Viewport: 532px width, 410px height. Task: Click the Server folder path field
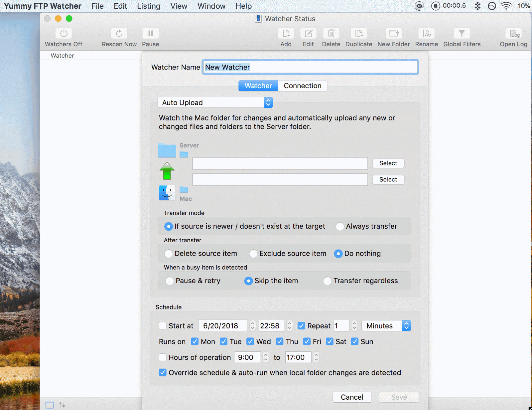(280, 163)
